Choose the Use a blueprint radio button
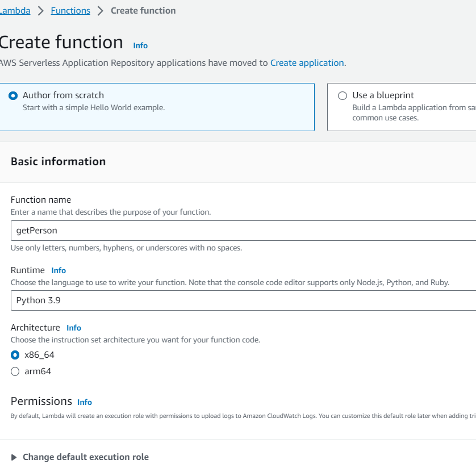This screenshot has height=464, width=476. (x=343, y=96)
